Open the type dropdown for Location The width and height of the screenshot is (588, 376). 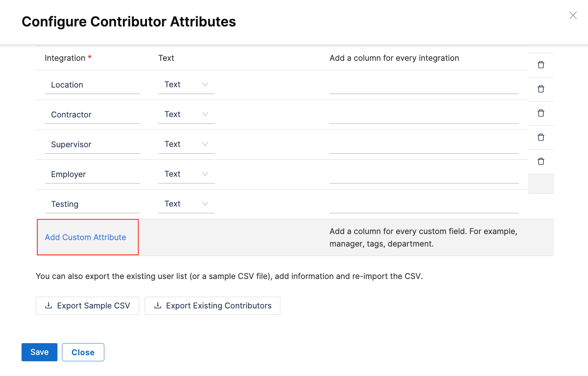[186, 85]
